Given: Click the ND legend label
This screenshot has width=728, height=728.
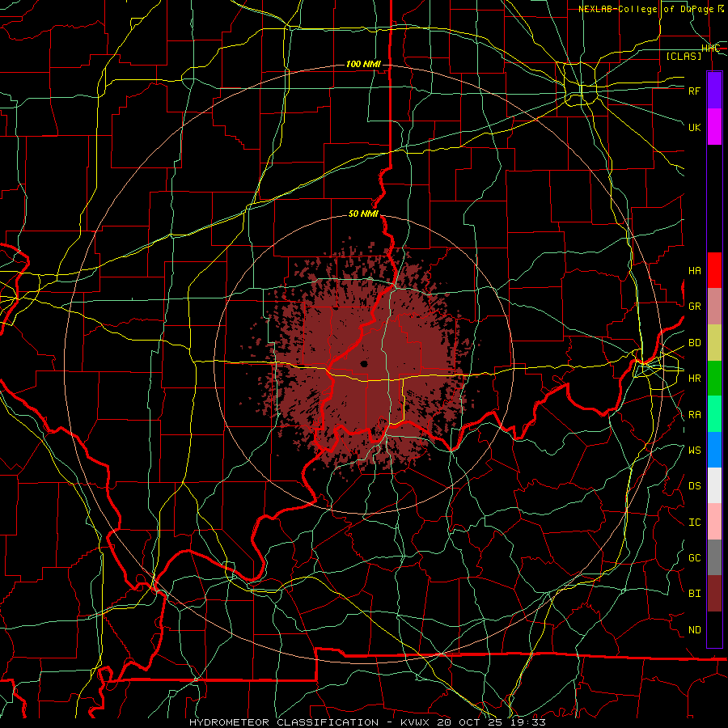Looking at the screenshot, I should (x=695, y=629).
